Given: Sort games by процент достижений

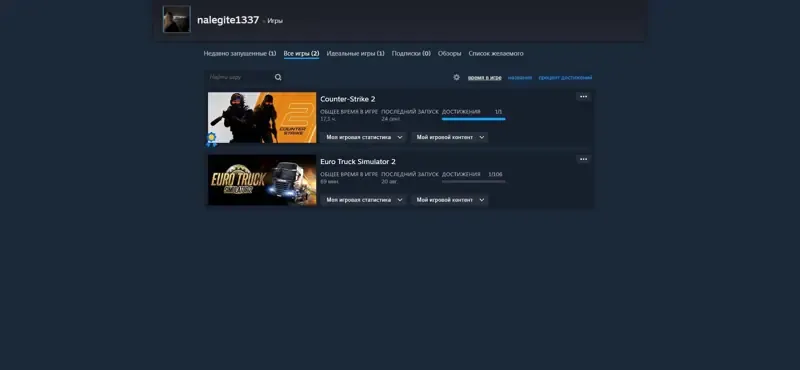Looking at the screenshot, I should coord(565,78).
